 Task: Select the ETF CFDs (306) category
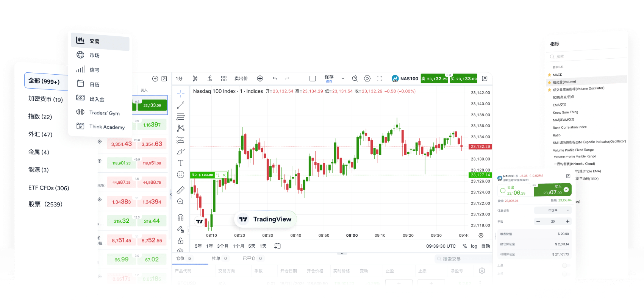(49, 188)
